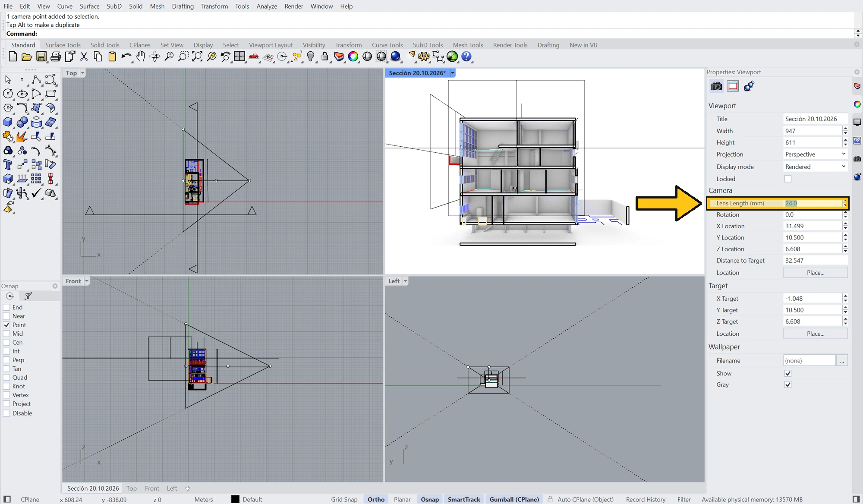Viewport: 863px width, 504px height.
Task: Click the Place button for target Location
Action: [816, 334]
